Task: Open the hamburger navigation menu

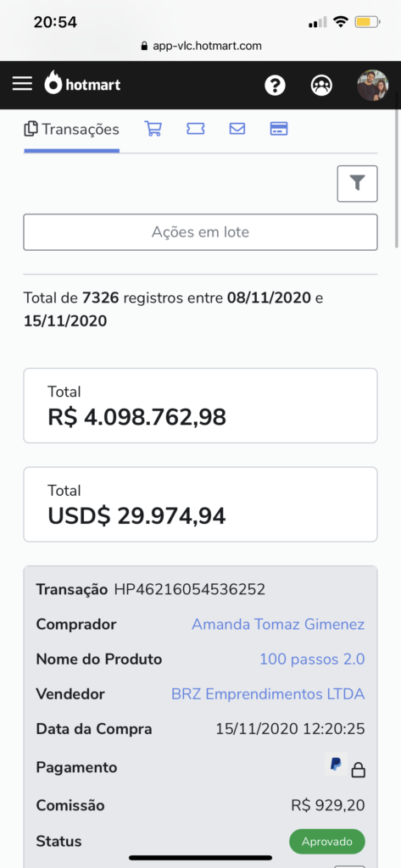Action: tap(22, 84)
